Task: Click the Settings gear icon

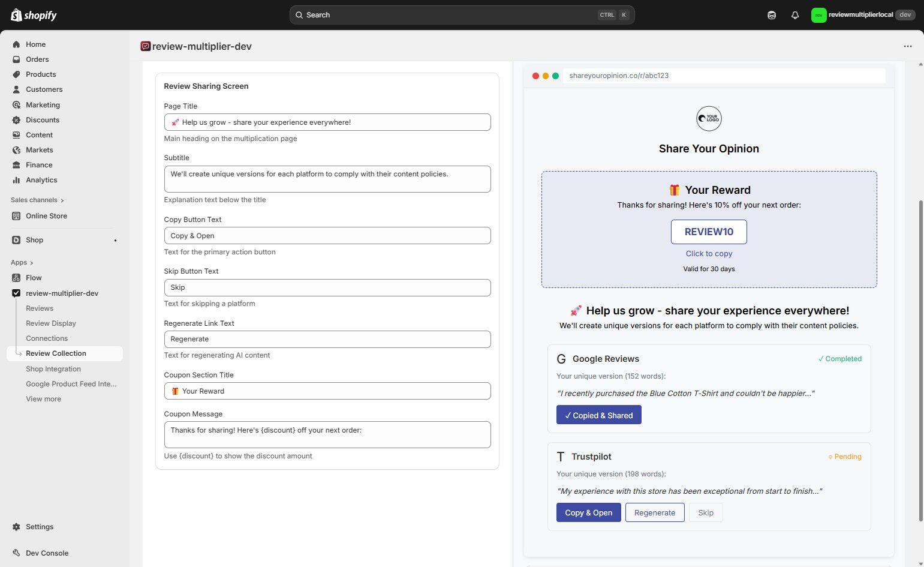Action: click(16, 527)
